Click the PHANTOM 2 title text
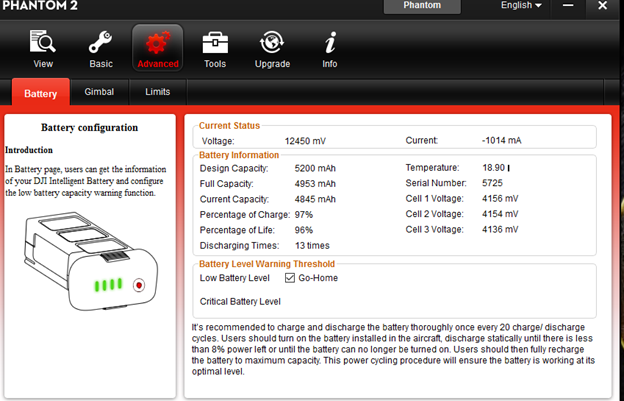Screen dimensions: 624x401 point(39,6)
